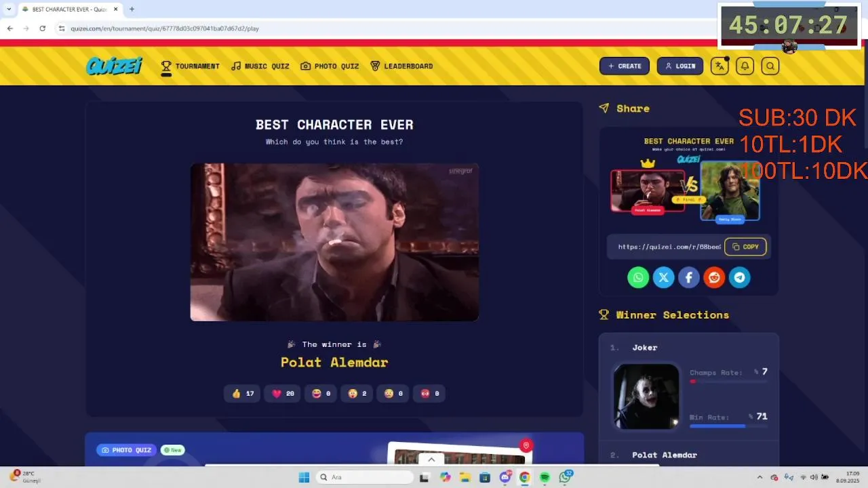Open the tab search dropdown arrow

point(9,9)
